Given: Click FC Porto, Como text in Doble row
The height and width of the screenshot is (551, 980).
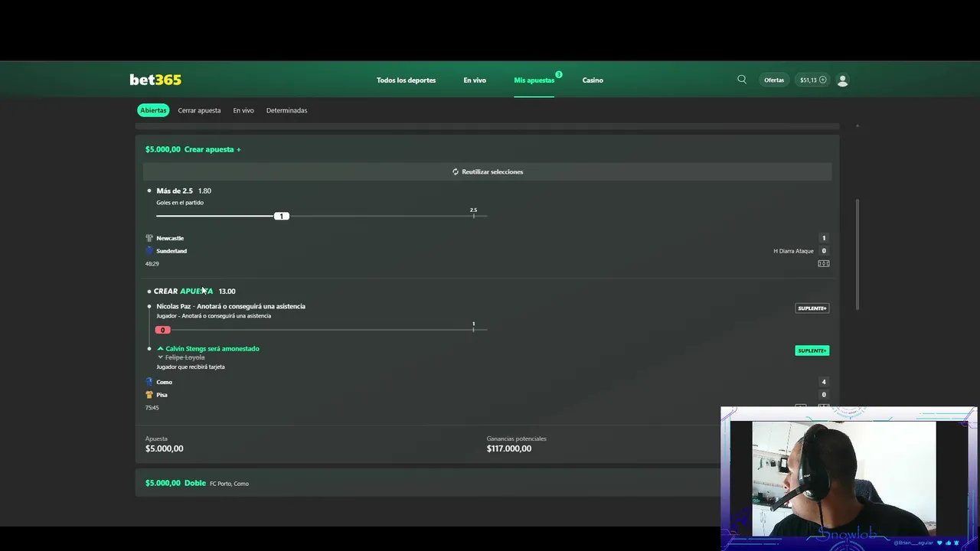Looking at the screenshot, I should tap(229, 484).
